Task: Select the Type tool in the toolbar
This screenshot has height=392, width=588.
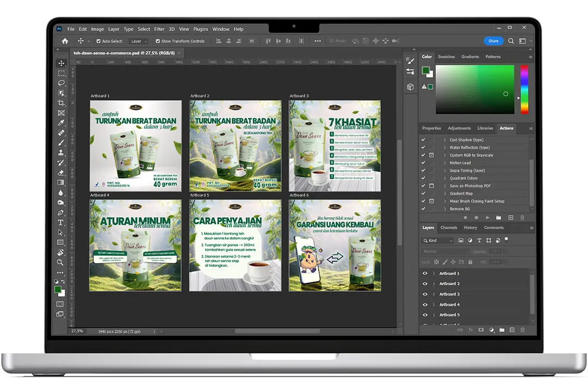Action: coord(61,222)
